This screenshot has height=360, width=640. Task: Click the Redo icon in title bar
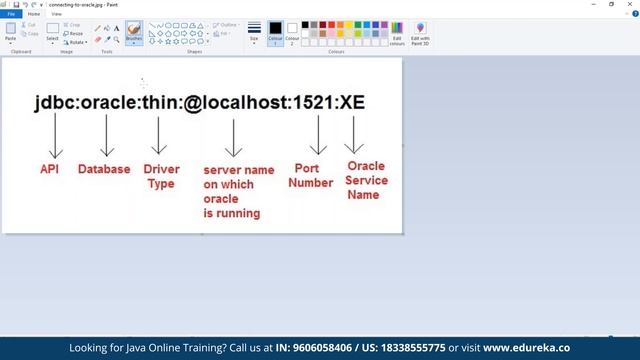point(33,4)
